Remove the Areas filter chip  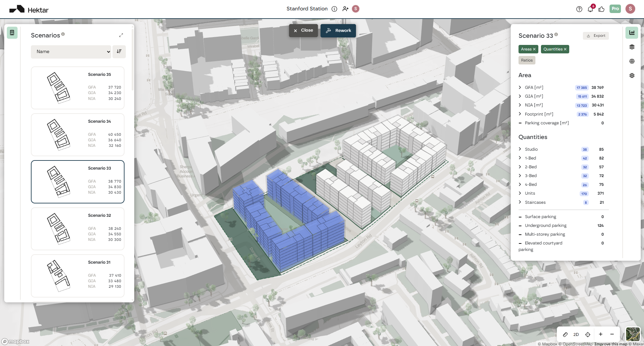534,49
